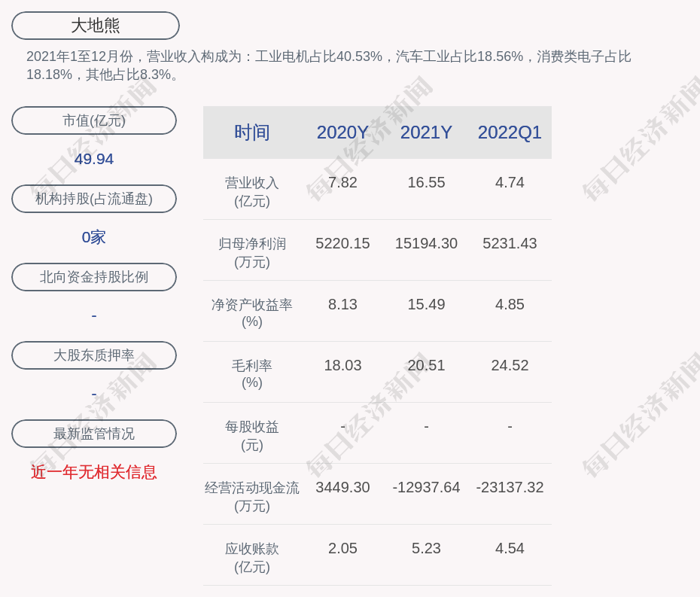The height and width of the screenshot is (597, 700).
Task: Click the 毛利率(%) row label
Action: 252,374
